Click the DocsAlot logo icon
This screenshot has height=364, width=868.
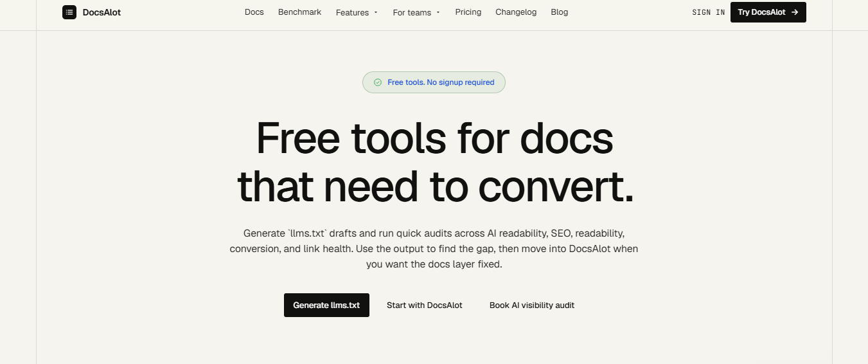[x=69, y=12]
